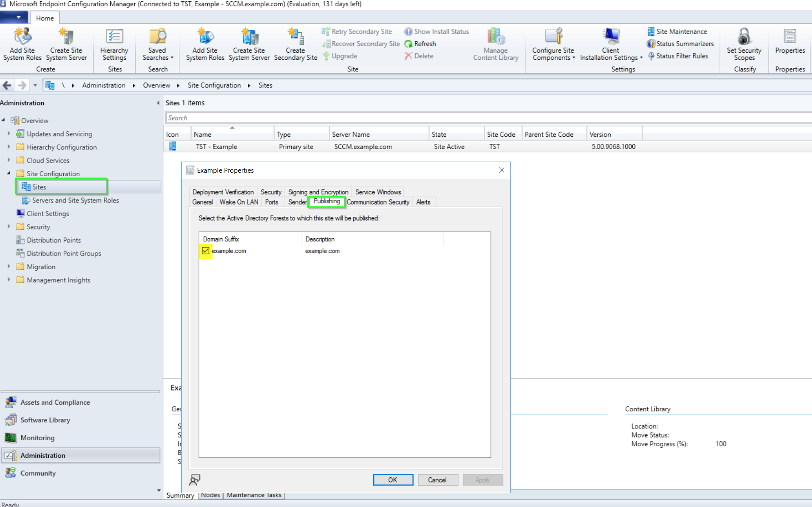
Task: Click Cancel in the properties dialog
Action: click(x=437, y=480)
